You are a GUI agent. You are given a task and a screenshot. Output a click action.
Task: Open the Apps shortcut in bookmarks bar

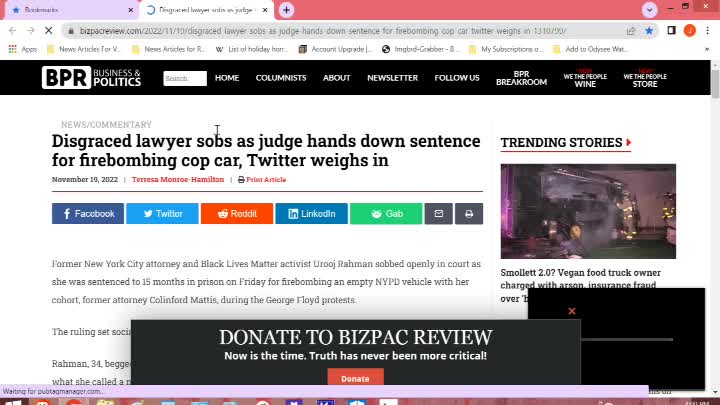coord(23,49)
